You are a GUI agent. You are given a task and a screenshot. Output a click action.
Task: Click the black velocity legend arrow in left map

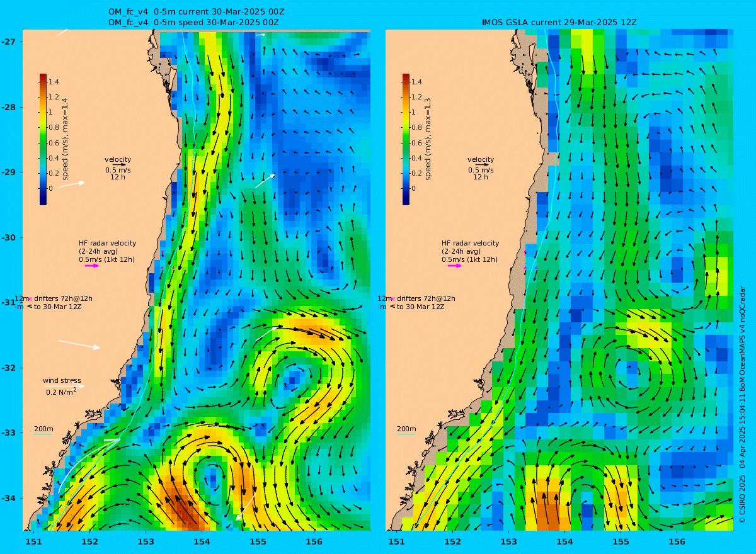pyautogui.click(x=119, y=165)
